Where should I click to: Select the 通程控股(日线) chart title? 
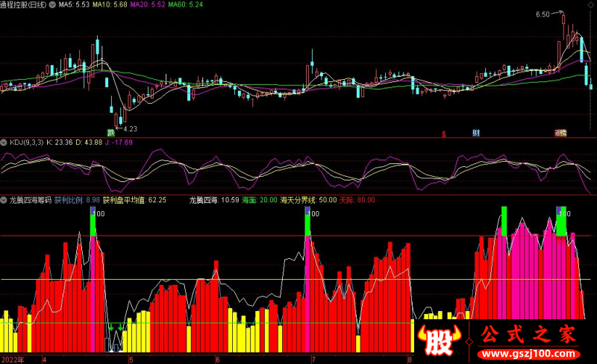point(23,4)
